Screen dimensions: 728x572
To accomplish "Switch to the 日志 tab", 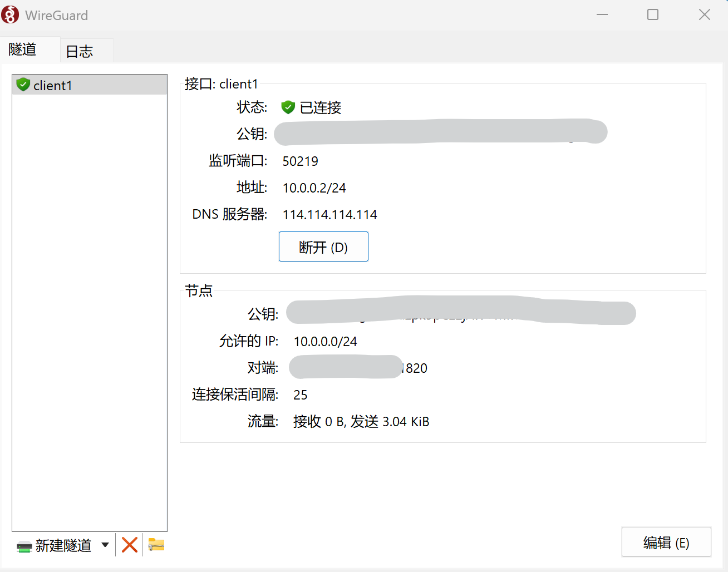I will (x=87, y=51).
